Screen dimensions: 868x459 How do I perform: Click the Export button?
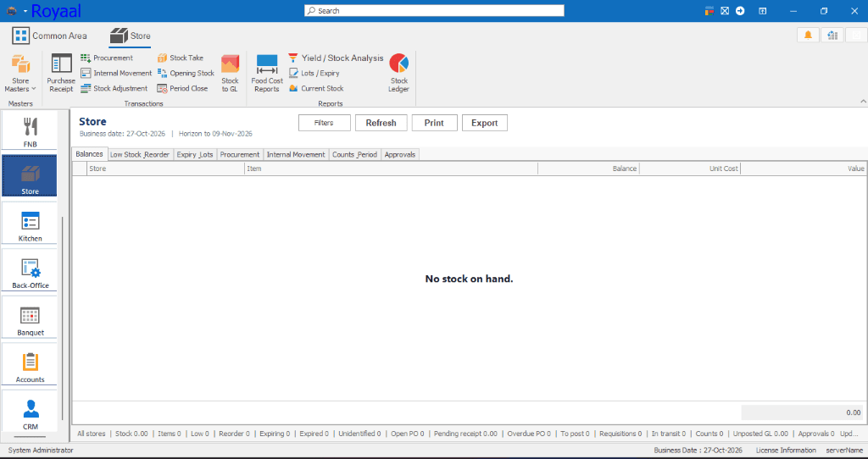[484, 123]
